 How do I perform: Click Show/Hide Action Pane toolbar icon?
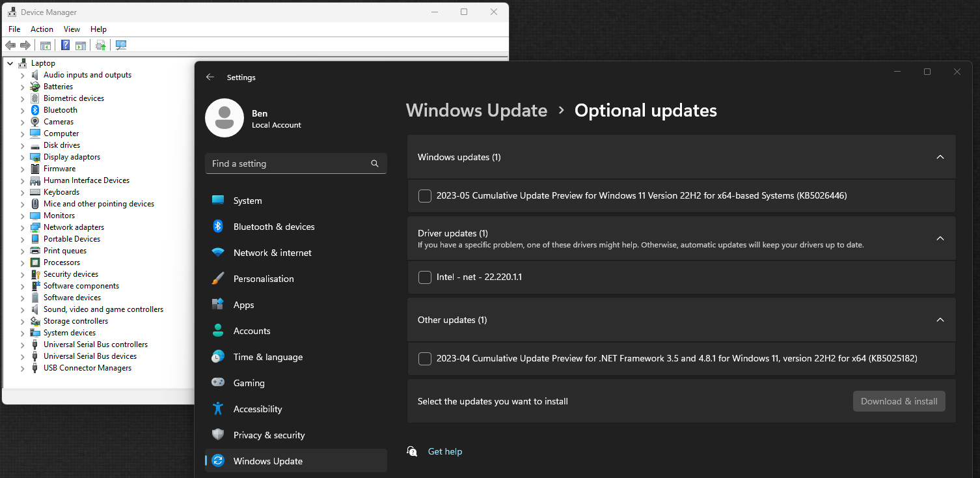[x=81, y=45]
